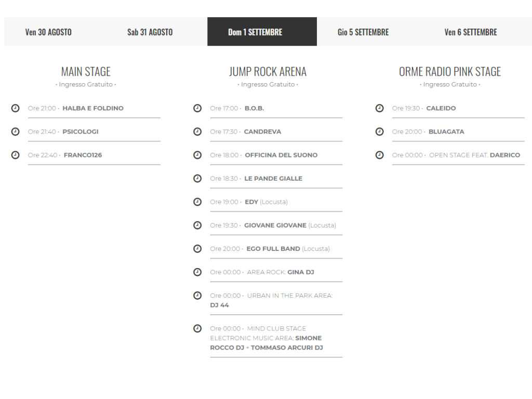Image resolution: width=532 pixels, height=399 pixels.
Task: Click the SIMONE ROCCO DJ listing
Action: click(266, 343)
